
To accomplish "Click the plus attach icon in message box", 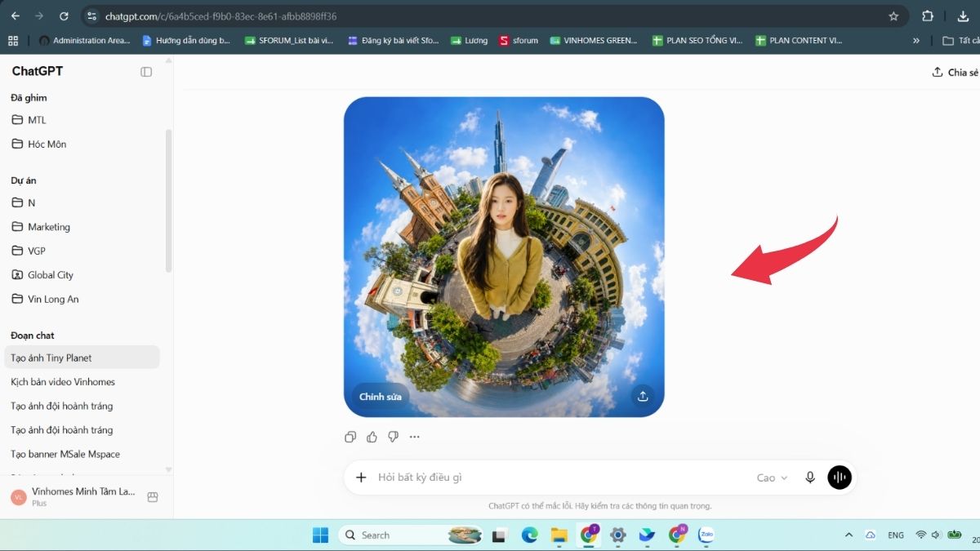I will 361,478.
